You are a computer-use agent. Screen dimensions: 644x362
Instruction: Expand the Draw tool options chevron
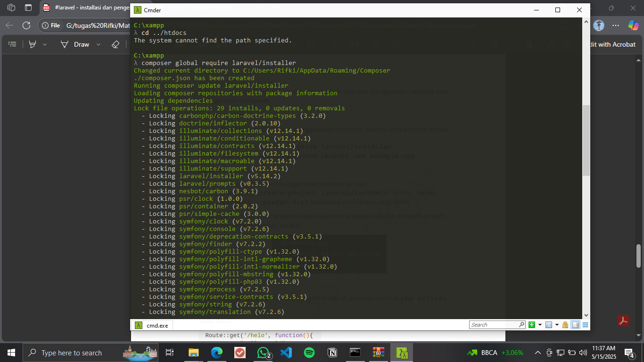[98, 44]
